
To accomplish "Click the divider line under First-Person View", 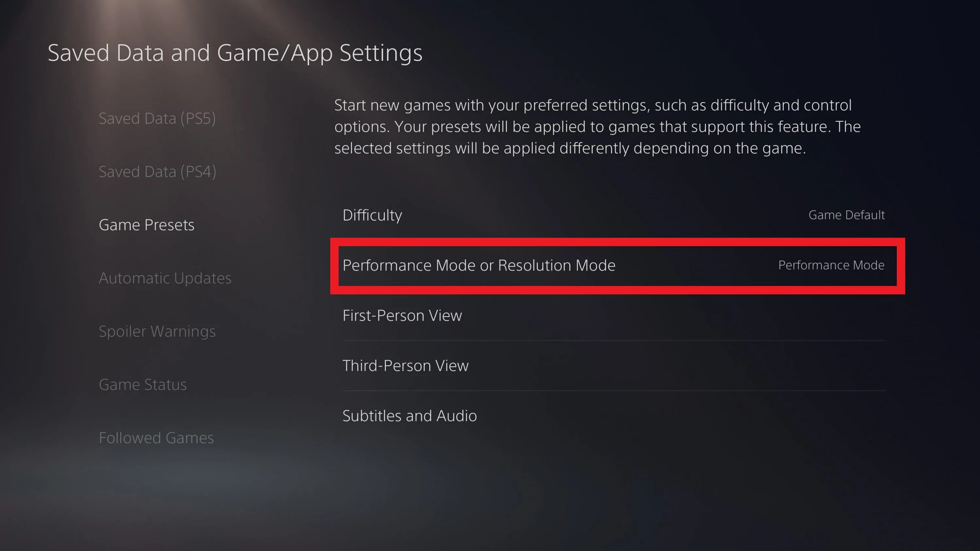I will 613,341.
